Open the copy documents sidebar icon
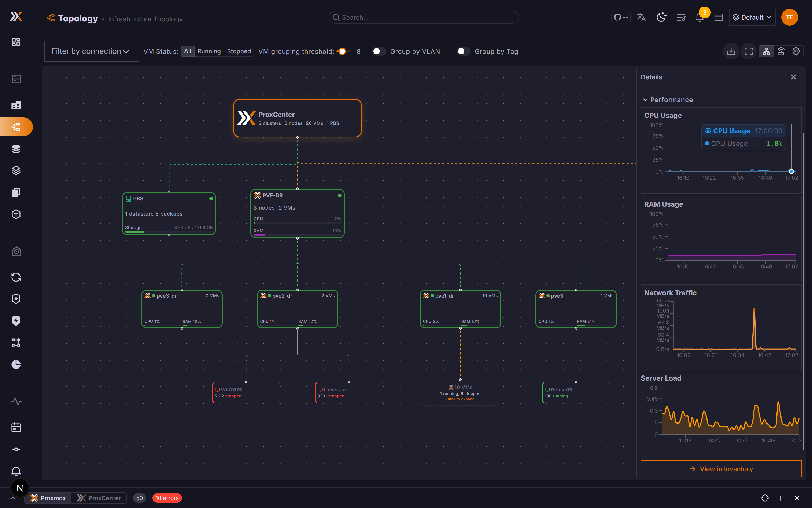 click(16, 192)
